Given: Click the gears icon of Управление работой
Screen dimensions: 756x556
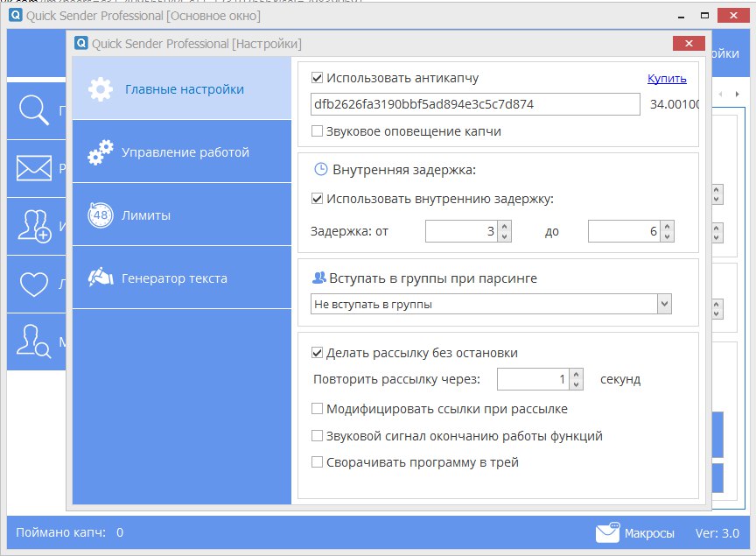Looking at the screenshot, I should [101, 152].
